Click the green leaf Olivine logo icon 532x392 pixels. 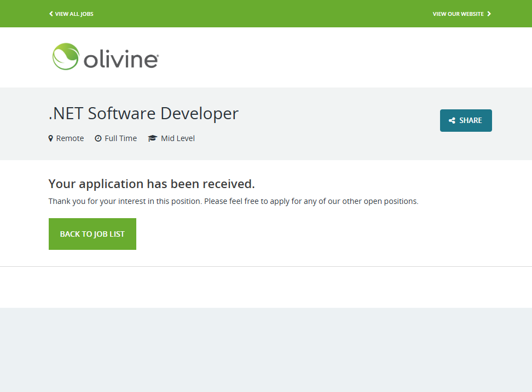tap(66, 57)
